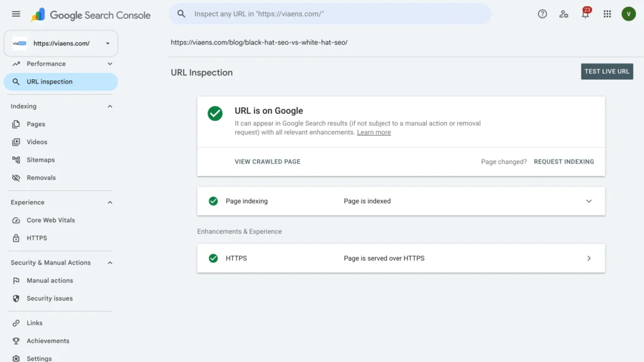The width and height of the screenshot is (644, 362).
Task: Click the Manual actions flag icon
Action: pyautogui.click(x=16, y=281)
